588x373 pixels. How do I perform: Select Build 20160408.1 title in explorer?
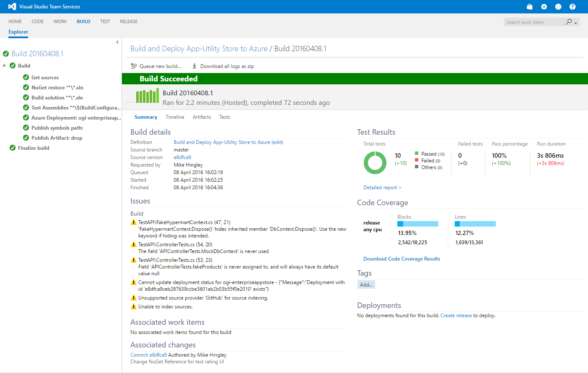(37, 54)
